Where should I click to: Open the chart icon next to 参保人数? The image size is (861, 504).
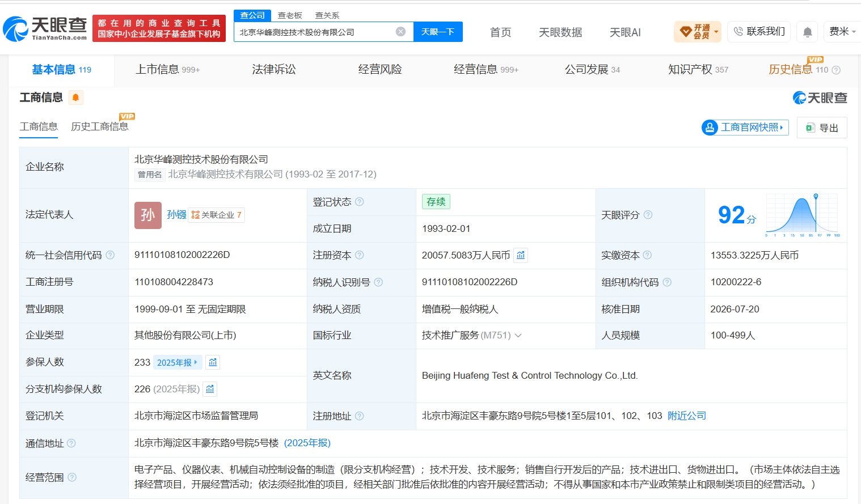click(x=213, y=362)
